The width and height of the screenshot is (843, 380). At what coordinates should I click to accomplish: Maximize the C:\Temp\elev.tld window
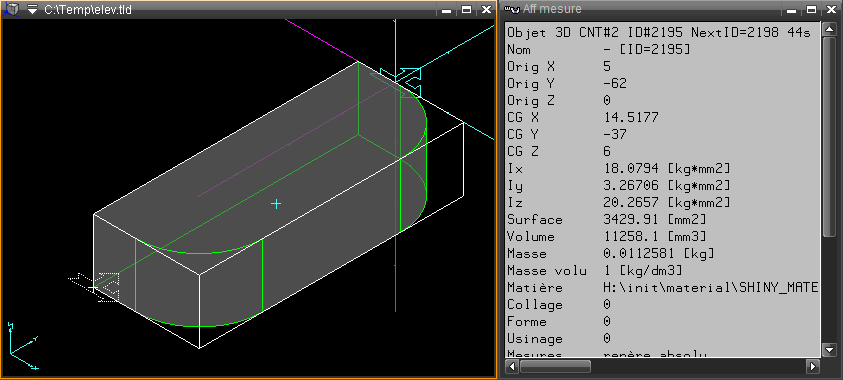(x=467, y=10)
